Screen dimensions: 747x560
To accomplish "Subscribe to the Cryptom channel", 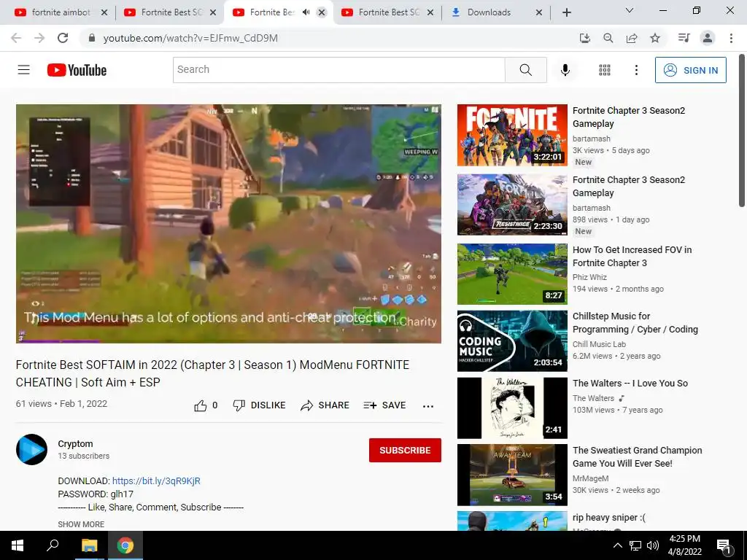I will pos(405,450).
